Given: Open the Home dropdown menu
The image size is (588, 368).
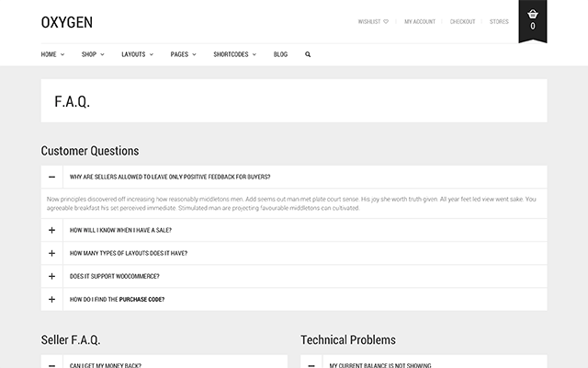Looking at the screenshot, I should point(52,54).
